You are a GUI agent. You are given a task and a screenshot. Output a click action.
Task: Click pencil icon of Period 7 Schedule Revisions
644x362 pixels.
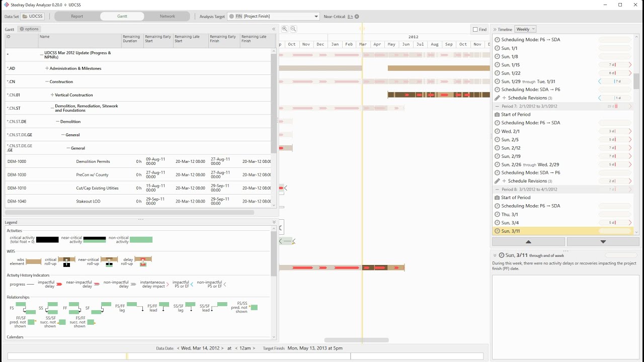click(498, 181)
